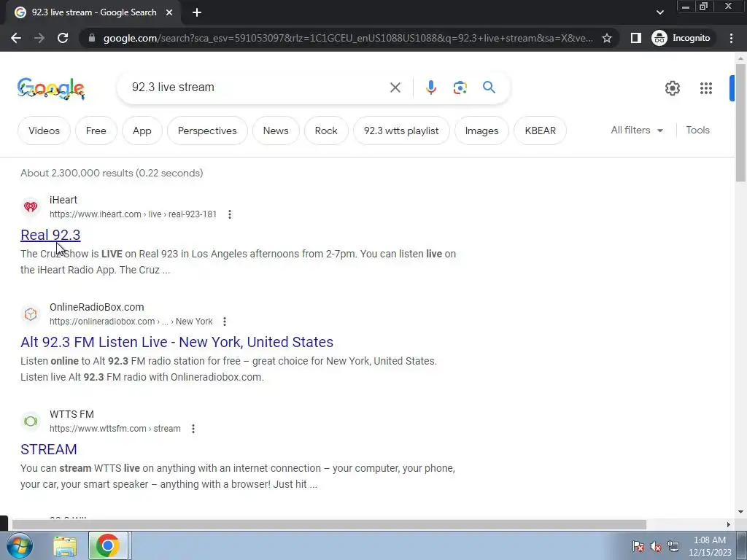This screenshot has width=747, height=560.
Task: Apply the Free filter chip
Action: click(96, 131)
